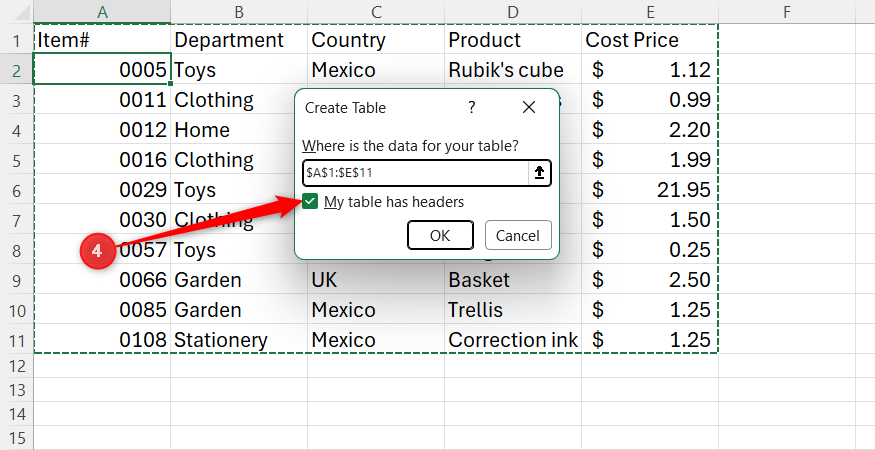Image resolution: width=875 pixels, height=450 pixels.
Task: Select cost price 0.99 cell
Action: click(650, 100)
